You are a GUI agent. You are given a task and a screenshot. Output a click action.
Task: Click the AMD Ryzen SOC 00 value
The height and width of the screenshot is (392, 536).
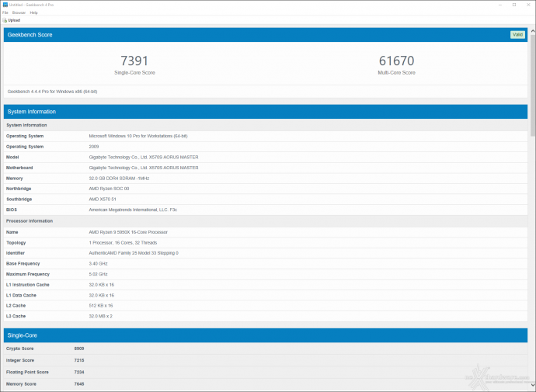[x=109, y=189]
